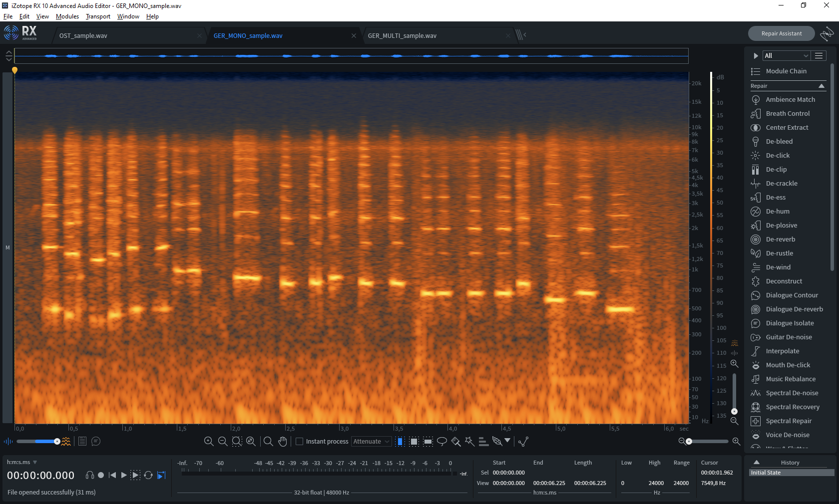Screen dimensions: 839x504
Task: Enable the Instant process checkbox
Action: tap(300, 442)
